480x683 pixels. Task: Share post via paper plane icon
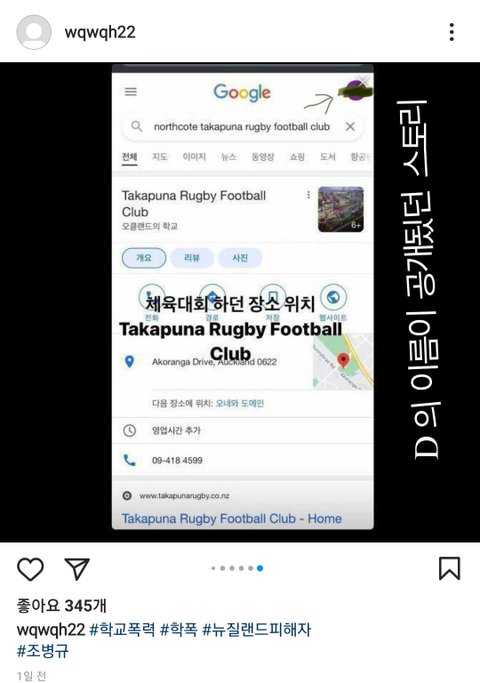tap(77, 568)
